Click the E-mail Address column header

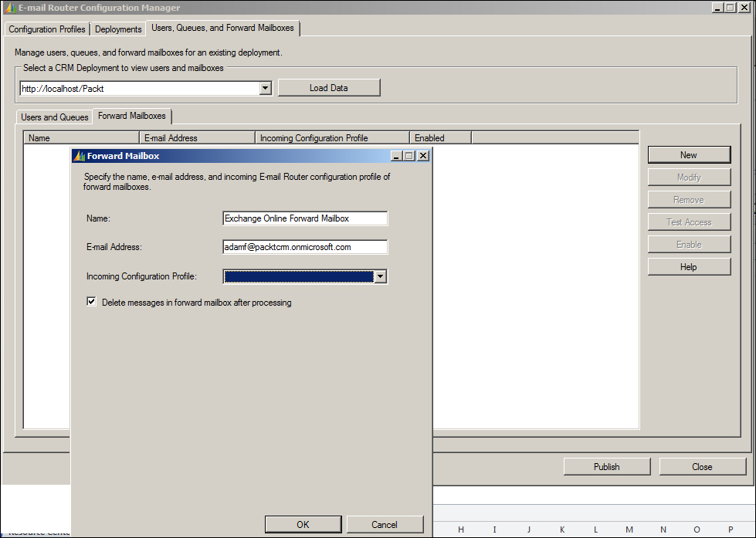[x=197, y=138]
